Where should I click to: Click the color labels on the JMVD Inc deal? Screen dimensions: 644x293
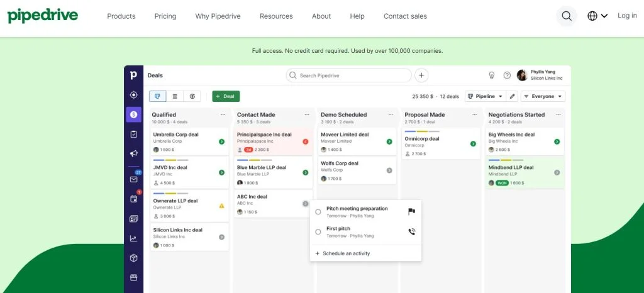coord(170,160)
